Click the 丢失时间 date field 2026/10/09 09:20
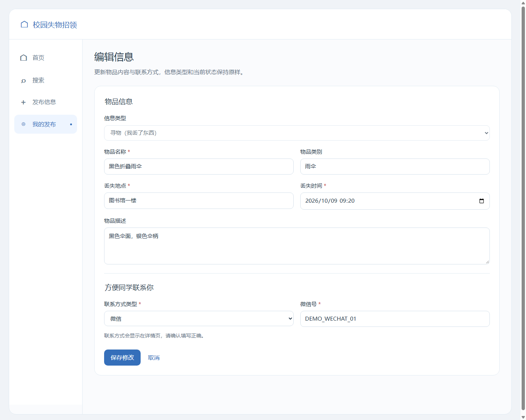Viewport: 526px width, 420px height. coord(395,201)
